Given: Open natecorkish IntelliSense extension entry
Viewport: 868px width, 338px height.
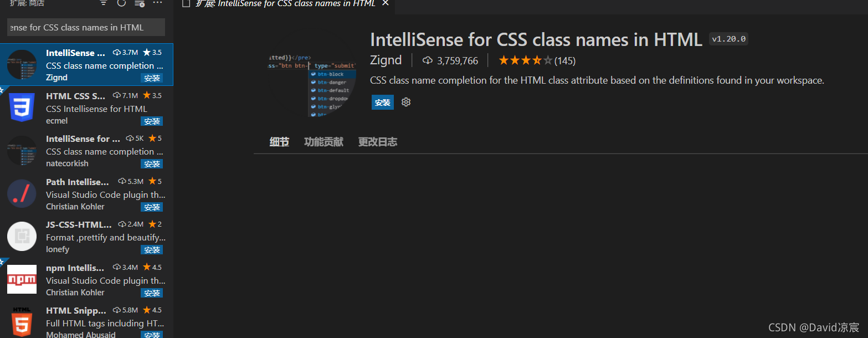Looking at the screenshot, I should tap(87, 151).
